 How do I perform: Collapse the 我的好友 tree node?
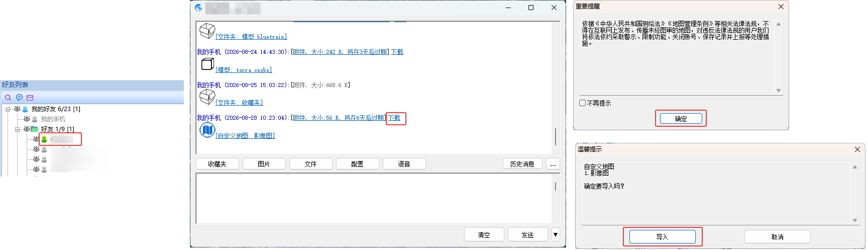[x=8, y=109]
